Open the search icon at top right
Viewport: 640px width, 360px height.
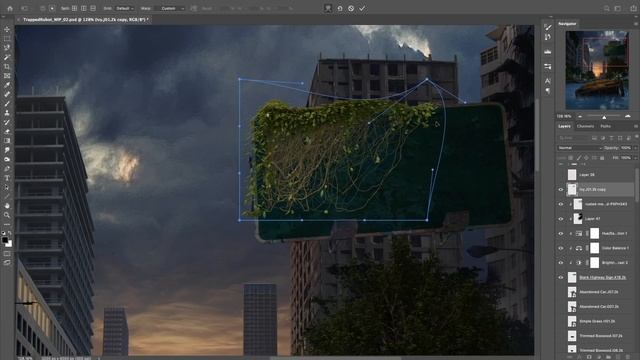pyautogui.click(x=607, y=8)
